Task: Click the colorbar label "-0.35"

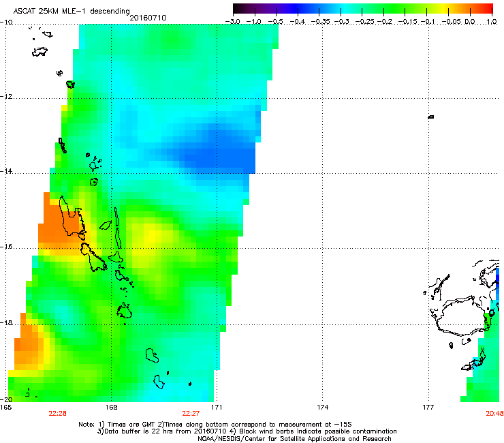Action: 321,22
